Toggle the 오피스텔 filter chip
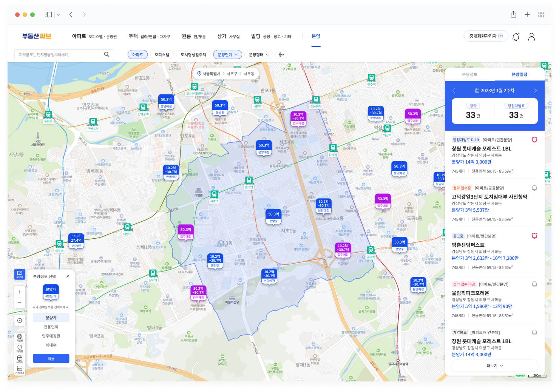The image size is (559, 392). coord(162,54)
